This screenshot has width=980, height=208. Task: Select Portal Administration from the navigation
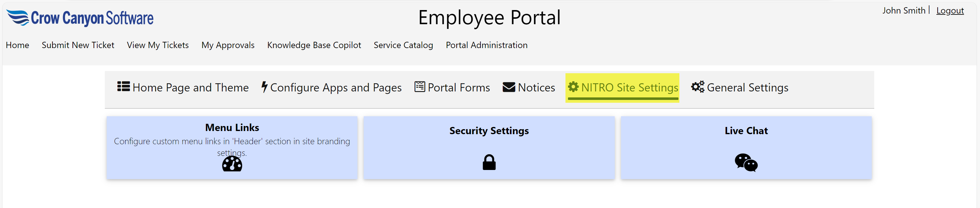tap(487, 45)
